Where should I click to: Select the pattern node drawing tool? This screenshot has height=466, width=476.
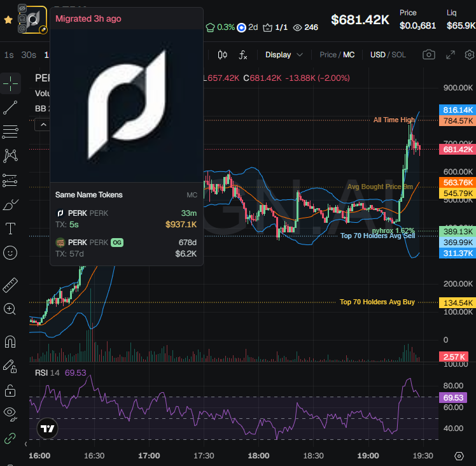point(10,156)
